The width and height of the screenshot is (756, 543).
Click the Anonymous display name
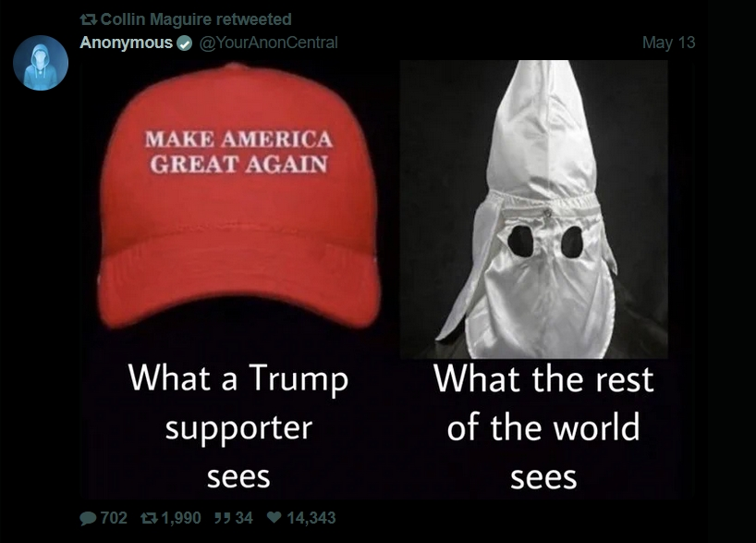[x=126, y=43]
